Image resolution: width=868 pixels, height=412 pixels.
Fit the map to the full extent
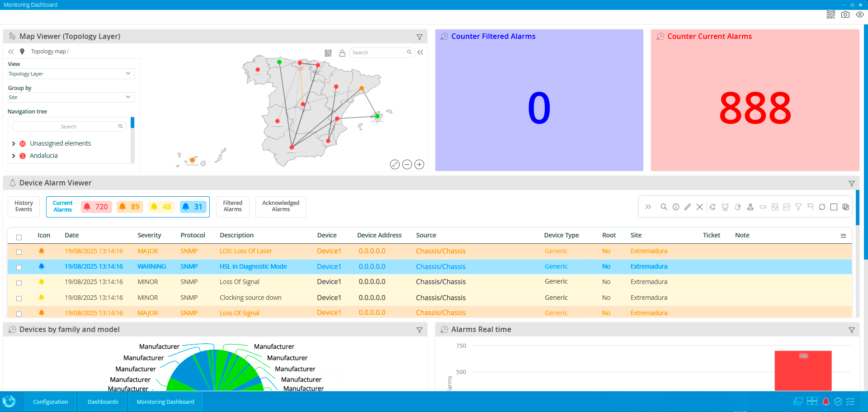click(395, 164)
